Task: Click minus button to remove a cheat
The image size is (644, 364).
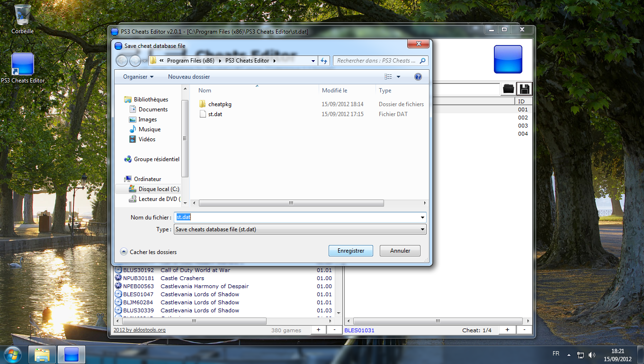Action: [524, 330]
